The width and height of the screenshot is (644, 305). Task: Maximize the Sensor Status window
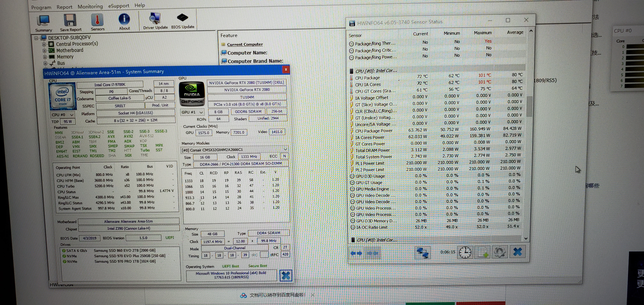tap(508, 20)
